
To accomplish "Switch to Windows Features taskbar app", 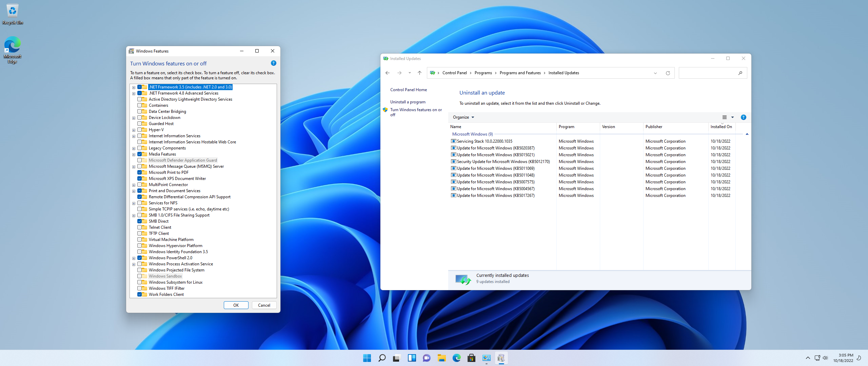I will [501, 358].
